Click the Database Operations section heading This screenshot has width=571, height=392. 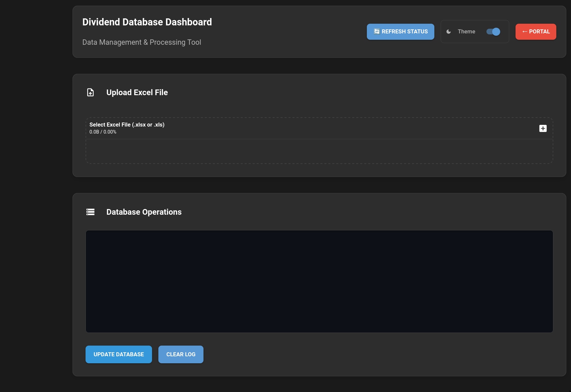(x=144, y=212)
